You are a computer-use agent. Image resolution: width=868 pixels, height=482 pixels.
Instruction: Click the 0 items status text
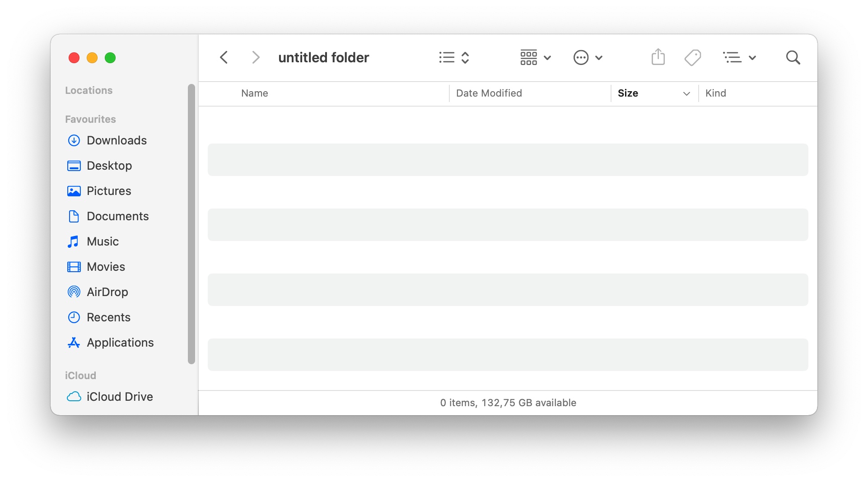click(x=508, y=403)
